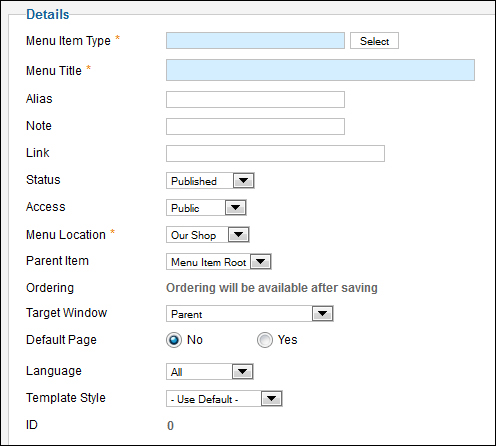This screenshot has height=446, width=496.
Task: Click the Menu Item Type field
Action: pyautogui.click(x=255, y=41)
